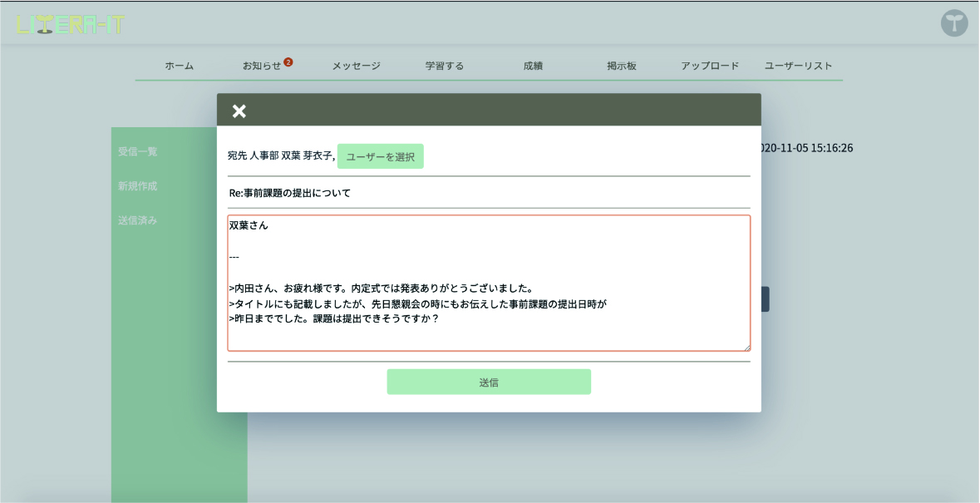Select 新規作成 in the sidebar

click(137, 185)
